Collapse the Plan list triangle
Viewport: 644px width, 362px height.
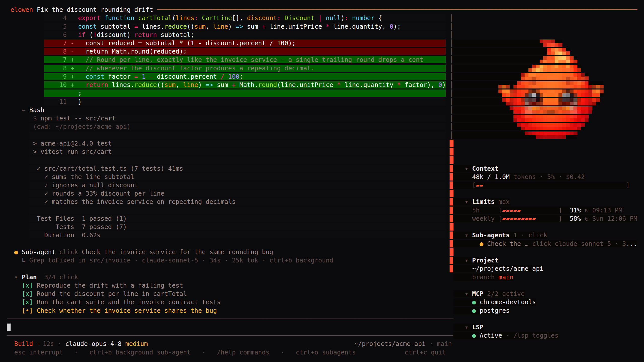pos(16,277)
